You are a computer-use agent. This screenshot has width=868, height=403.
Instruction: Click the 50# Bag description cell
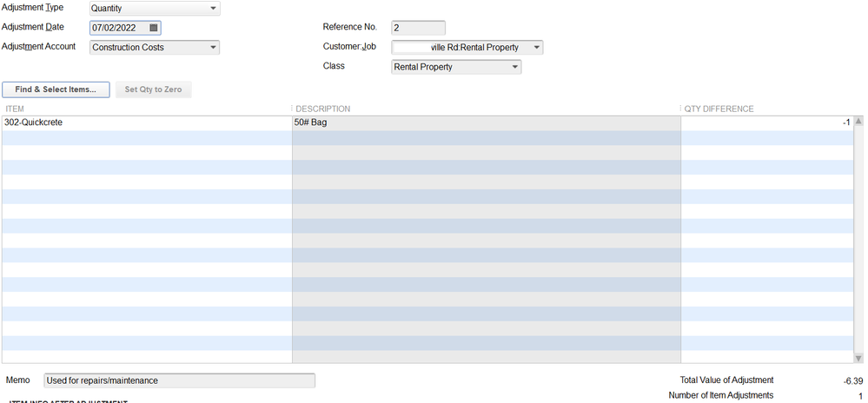coord(486,123)
